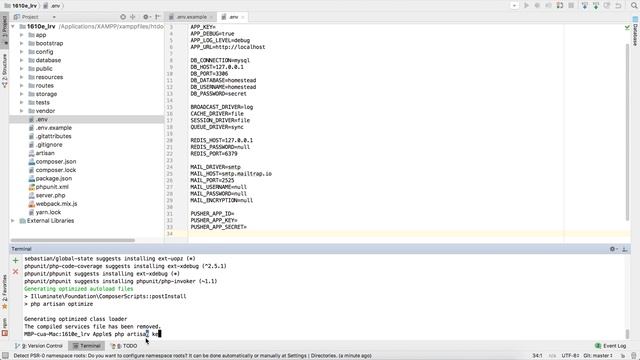Click the collapse-all icon in the Project panel
Image resolution: width=640 pixels, height=360 pixels.
(133, 17)
